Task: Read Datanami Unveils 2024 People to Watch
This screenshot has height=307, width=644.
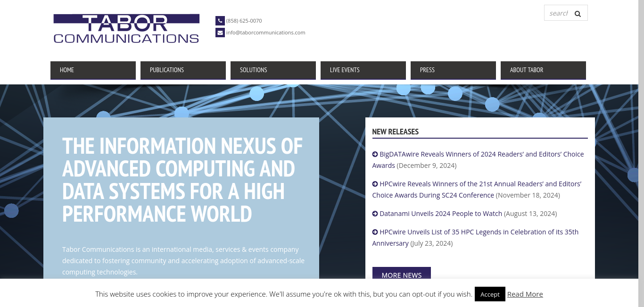Action: click(x=441, y=214)
